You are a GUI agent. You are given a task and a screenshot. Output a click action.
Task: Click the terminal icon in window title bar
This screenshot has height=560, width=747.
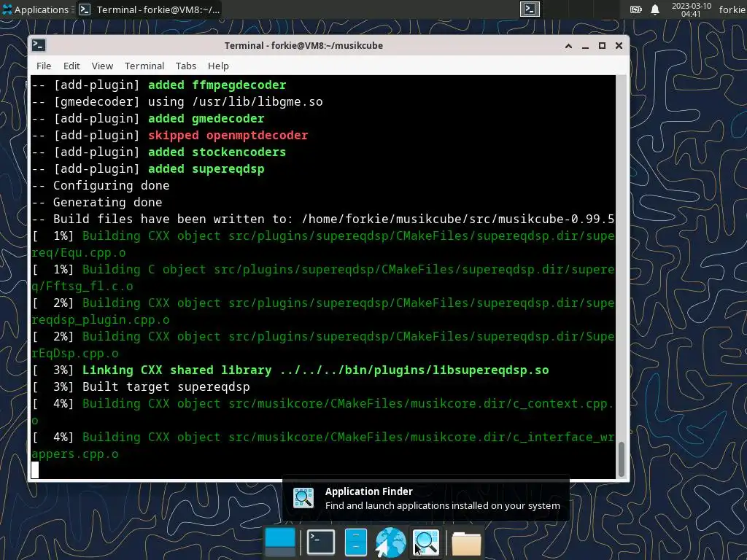pyautogui.click(x=39, y=45)
